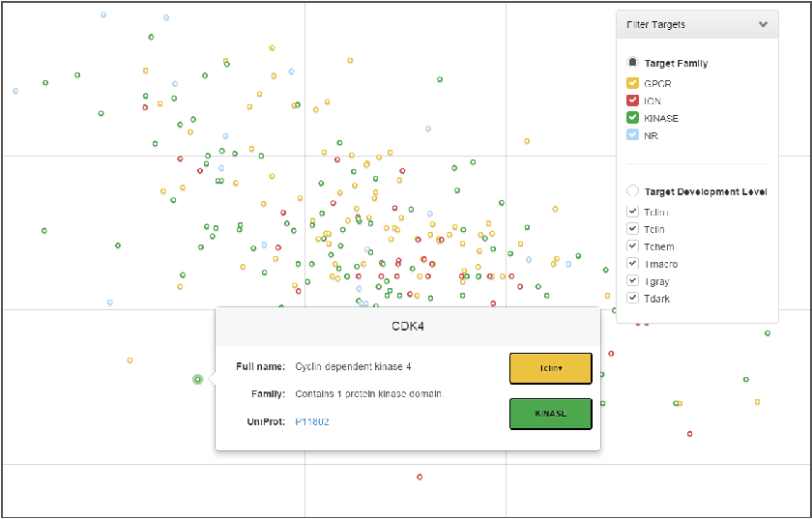Toggle the green KINASE family checkbox
The width and height of the screenshot is (812, 519).
[632, 118]
